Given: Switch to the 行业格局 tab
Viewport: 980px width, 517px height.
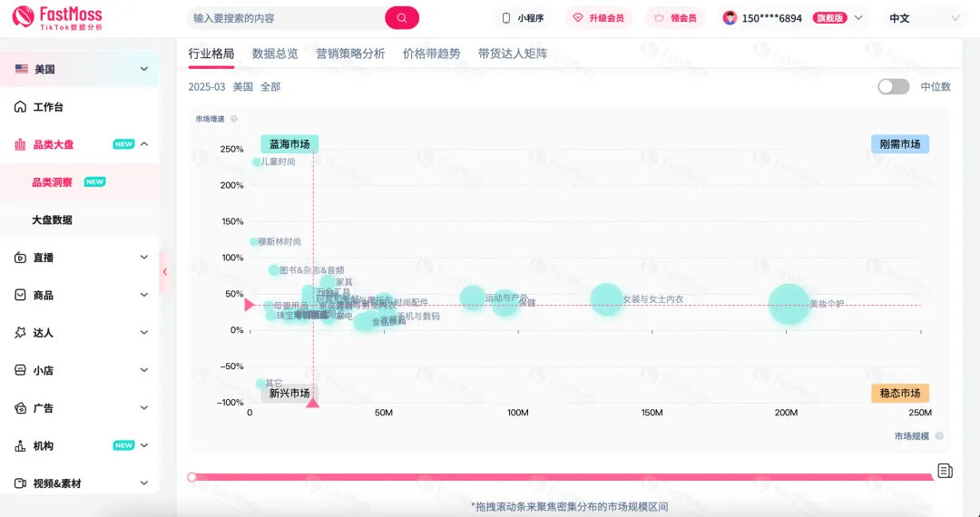Looking at the screenshot, I should click(x=211, y=54).
